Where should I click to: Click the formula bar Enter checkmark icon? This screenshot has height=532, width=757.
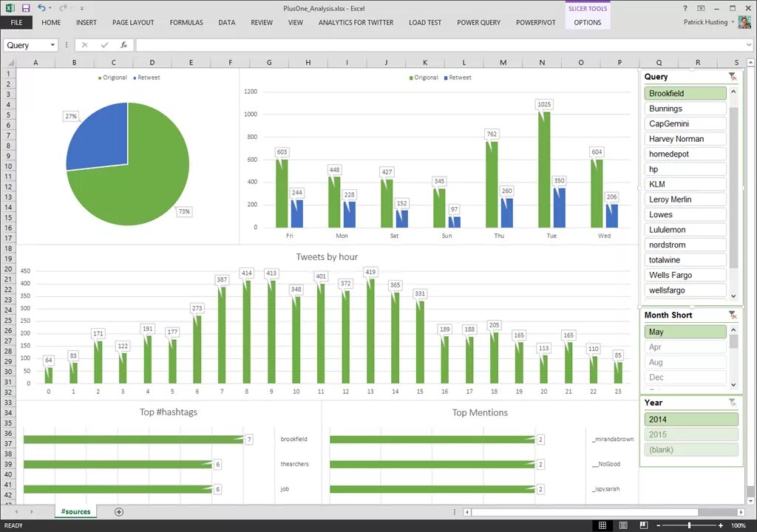[x=104, y=45]
